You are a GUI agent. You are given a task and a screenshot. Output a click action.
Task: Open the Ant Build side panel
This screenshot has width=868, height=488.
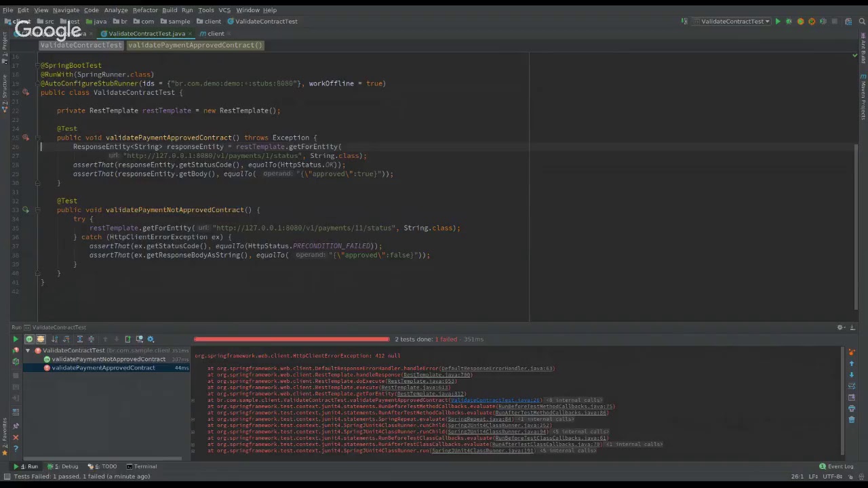863,49
